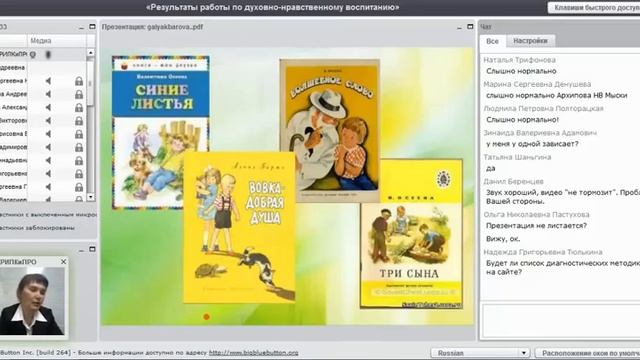This screenshot has width=640, height=360.
Task: Maximize the presentation galyakbarova.pdf panel
Action: 470,27
